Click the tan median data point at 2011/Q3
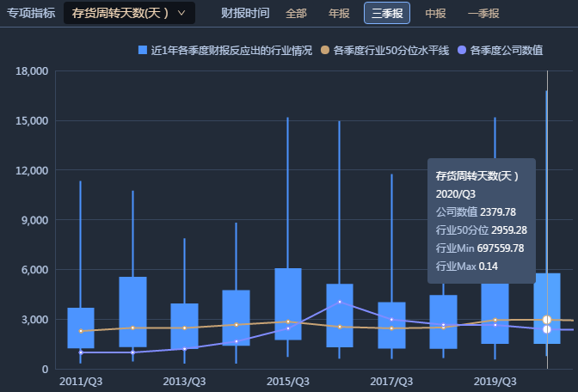This screenshot has height=392, width=578. [81, 331]
